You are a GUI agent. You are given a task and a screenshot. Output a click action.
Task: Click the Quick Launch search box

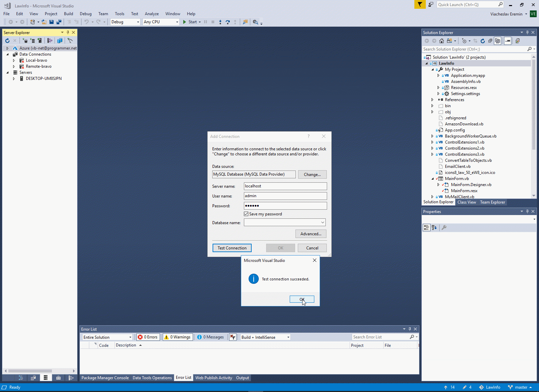point(470,4)
